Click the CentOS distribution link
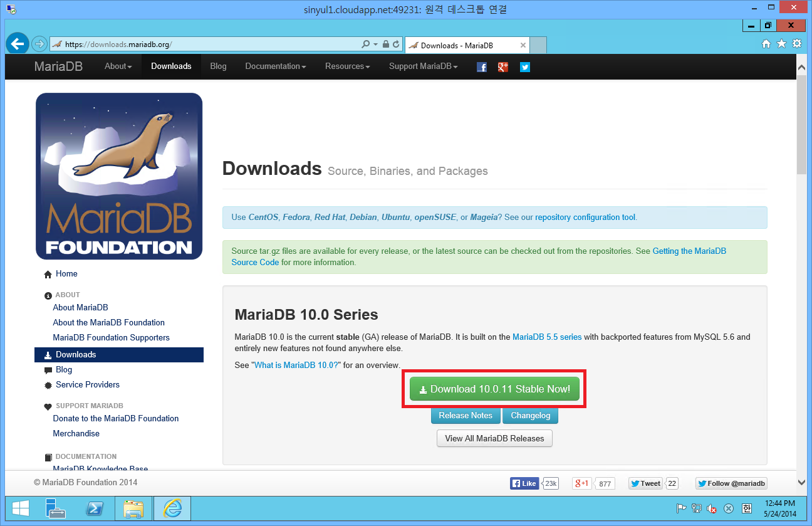Viewport: 812px width, 526px height. point(263,218)
